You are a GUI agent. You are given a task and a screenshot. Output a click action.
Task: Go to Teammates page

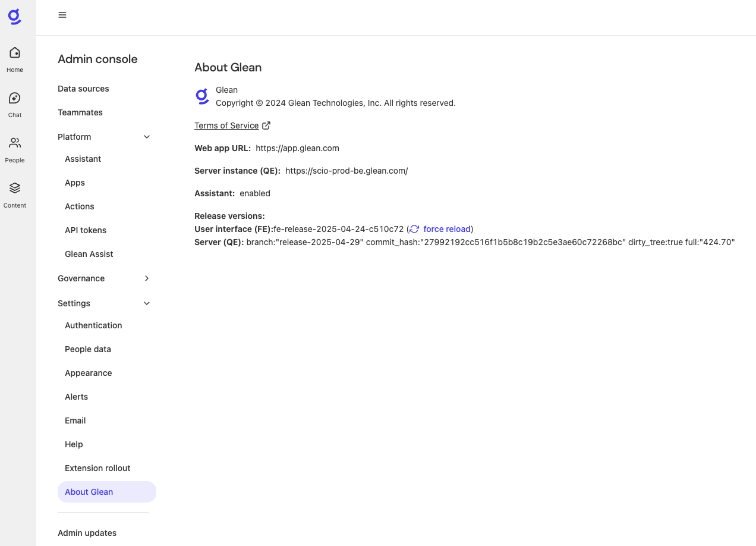(80, 112)
